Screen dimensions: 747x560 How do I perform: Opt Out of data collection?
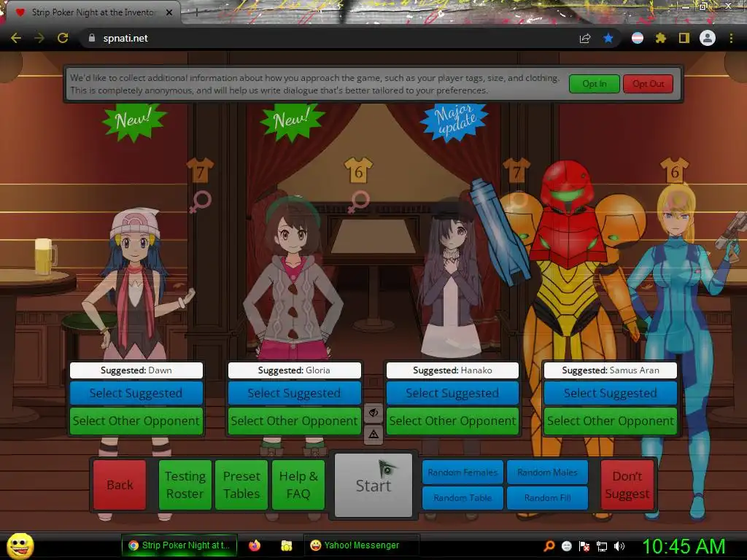coord(648,84)
